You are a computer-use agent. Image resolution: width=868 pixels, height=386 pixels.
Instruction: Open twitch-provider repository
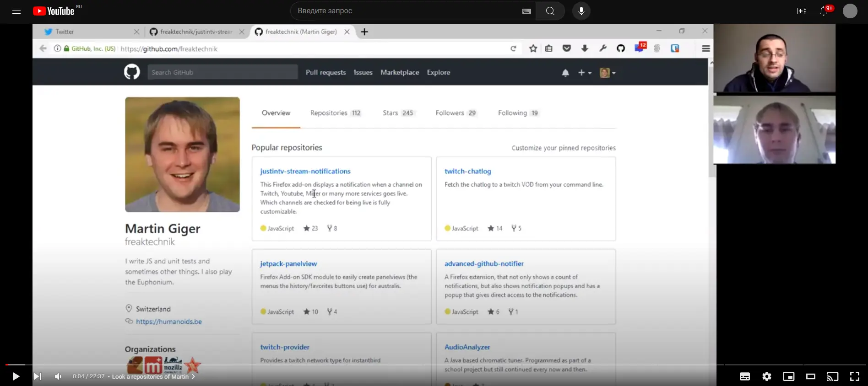coord(285,347)
